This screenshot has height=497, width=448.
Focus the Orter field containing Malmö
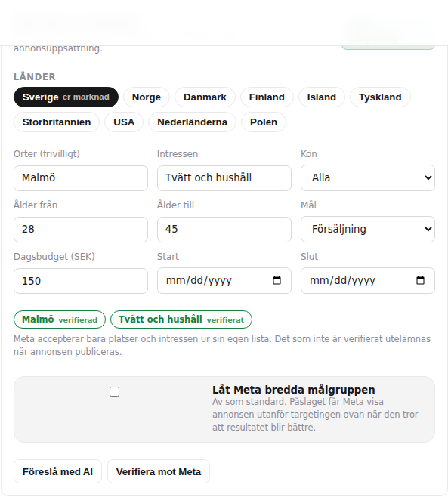click(81, 178)
